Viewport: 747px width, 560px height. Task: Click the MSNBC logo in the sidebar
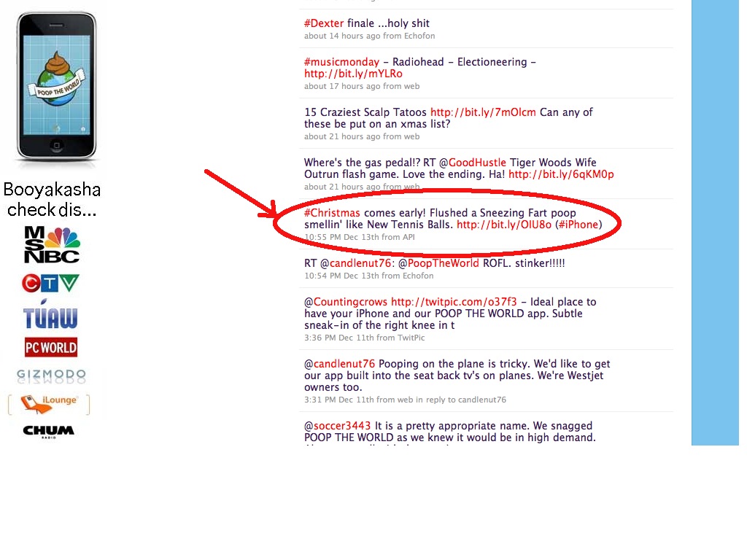point(52,245)
